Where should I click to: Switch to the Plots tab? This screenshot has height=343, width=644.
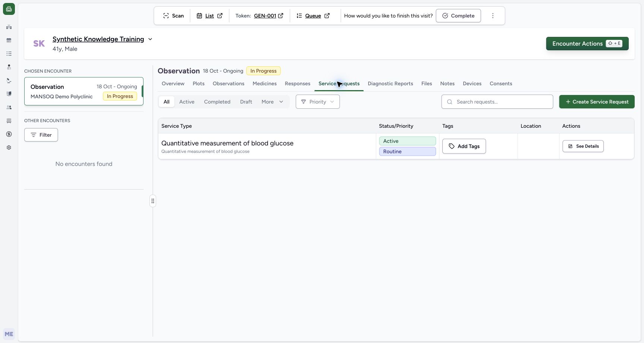pyautogui.click(x=199, y=83)
